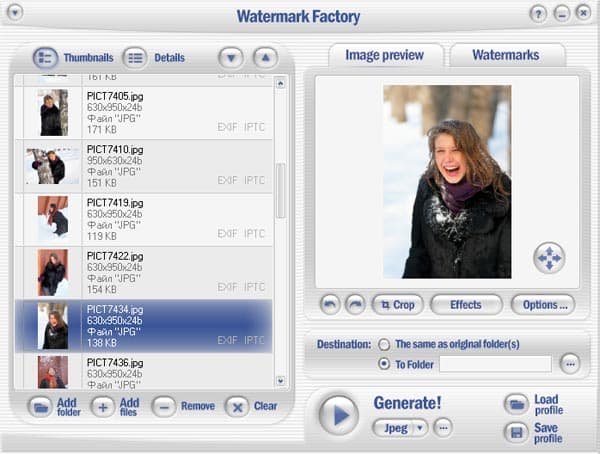Select PICT7405.jpg in the file list
This screenshot has width=600, height=454.
coord(143,113)
